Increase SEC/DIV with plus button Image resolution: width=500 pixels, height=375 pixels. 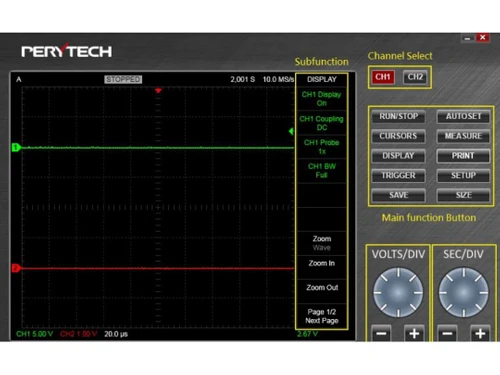tap(480, 333)
